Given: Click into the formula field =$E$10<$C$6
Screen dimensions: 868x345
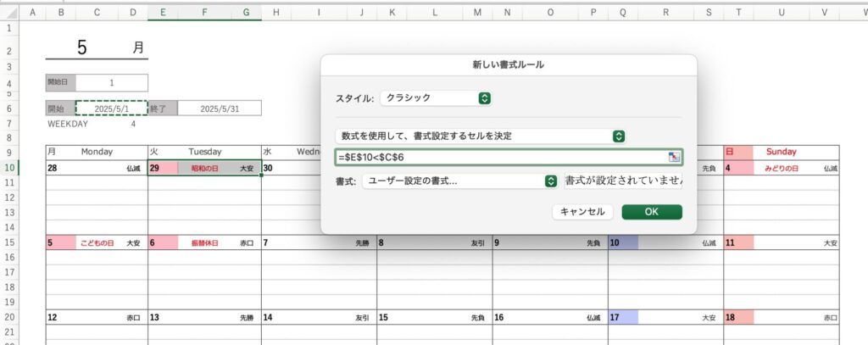Looking at the screenshot, I should 500,157.
